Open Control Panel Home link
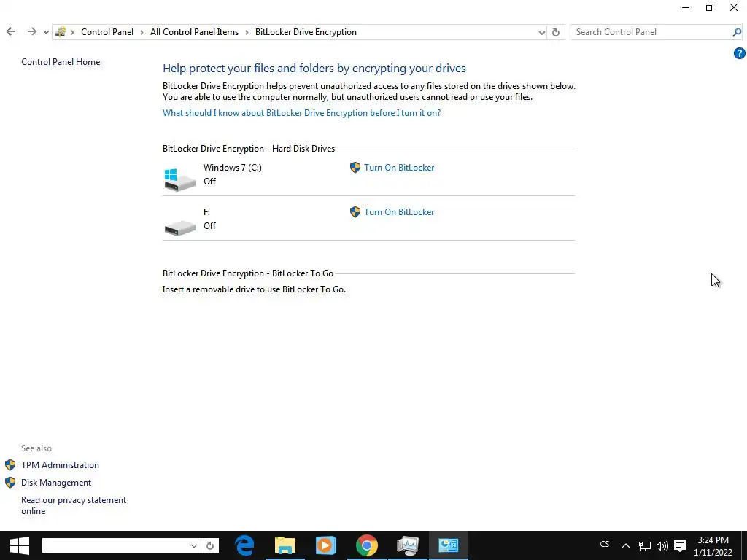The width and height of the screenshot is (747, 560). [61, 62]
